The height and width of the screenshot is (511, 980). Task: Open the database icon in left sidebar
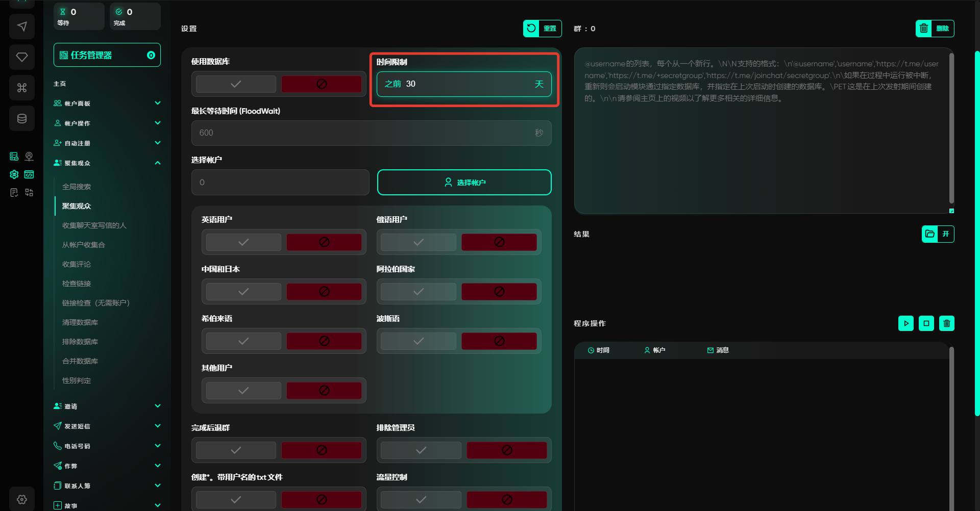click(x=22, y=118)
